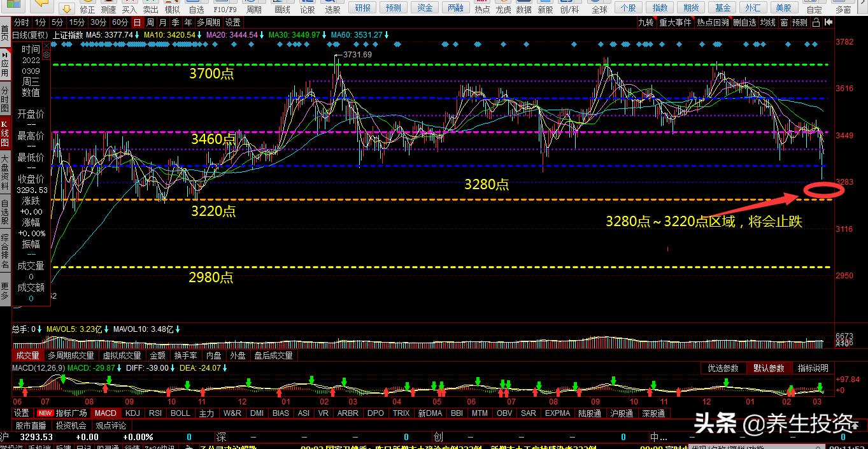Open the 选股 stock picker icon
868x449 pixels.
[x=332, y=7]
